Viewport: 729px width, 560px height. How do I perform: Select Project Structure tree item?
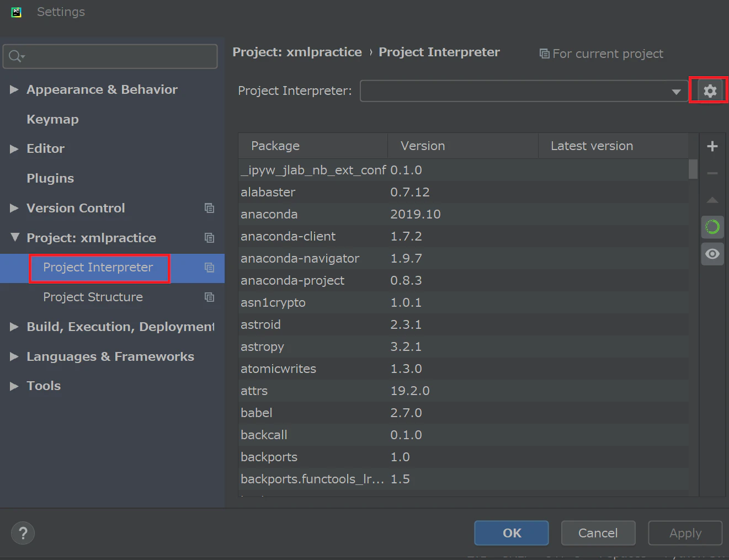tap(93, 297)
